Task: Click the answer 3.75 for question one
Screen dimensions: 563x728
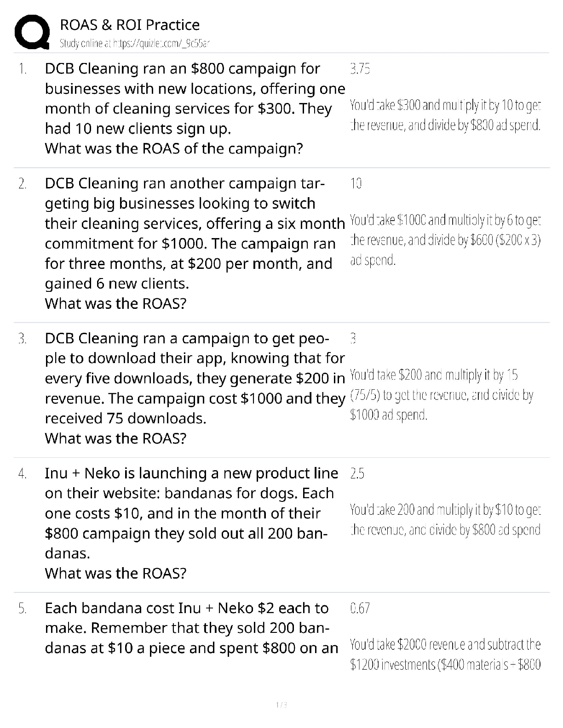Action: 360,69
